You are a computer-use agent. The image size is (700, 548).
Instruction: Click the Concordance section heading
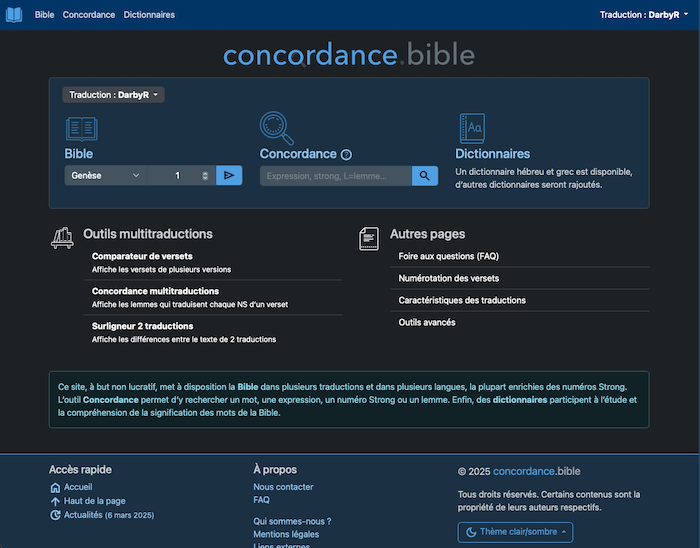pos(298,154)
